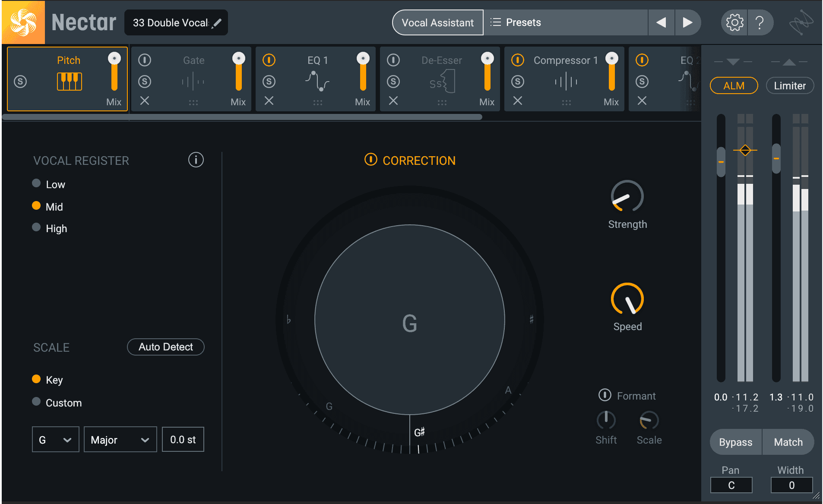Solo the EQ 1 module
Screen dimensions: 823x504
click(269, 82)
